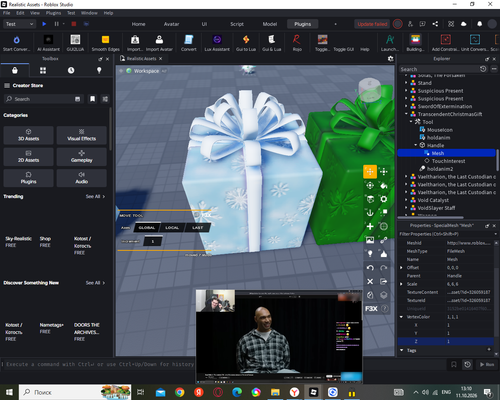Click See All next to Trending
This screenshot has height=400, width=500.
(95, 197)
